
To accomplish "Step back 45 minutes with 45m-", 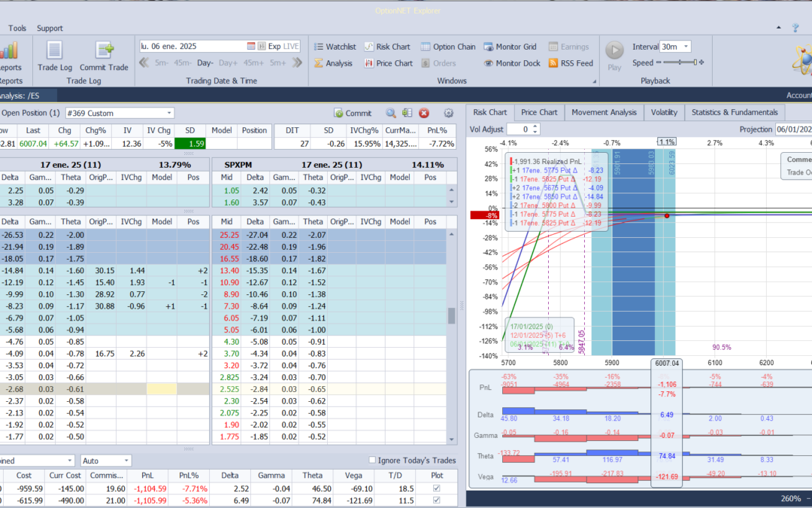I will point(182,62).
